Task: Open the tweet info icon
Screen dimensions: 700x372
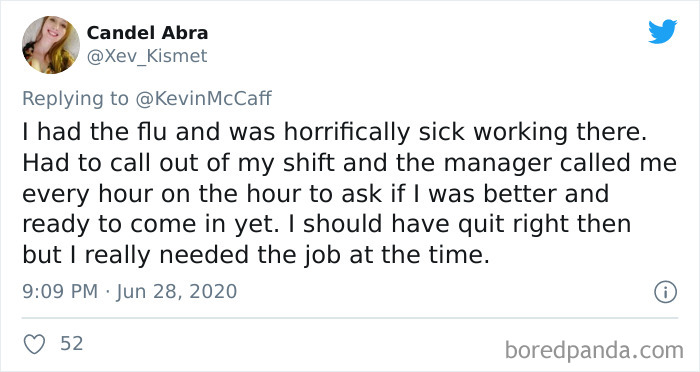Action: click(x=666, y=292)
